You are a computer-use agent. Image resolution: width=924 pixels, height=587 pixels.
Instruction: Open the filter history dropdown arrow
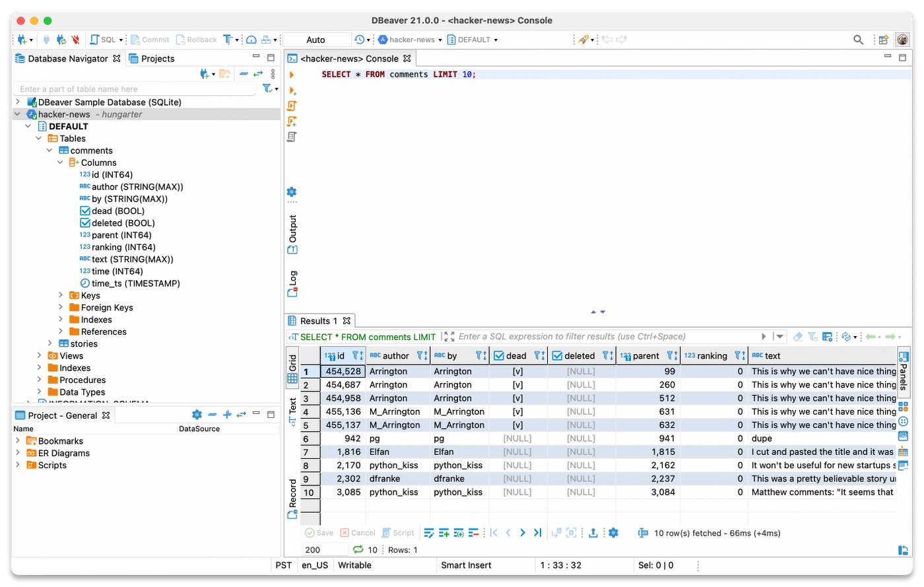[x=779, y=337]
